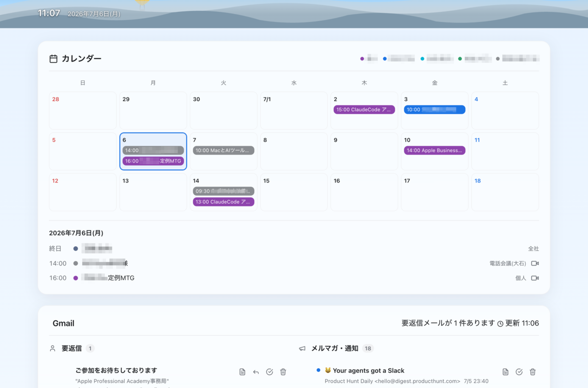Click the video camera icon on 個人 row
The image size is (588, 388).
click(x=535, y=278)
